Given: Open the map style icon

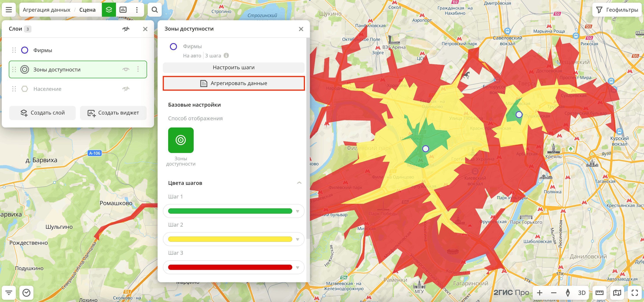Looking at the screenshot, I should (x=617, y=293).
